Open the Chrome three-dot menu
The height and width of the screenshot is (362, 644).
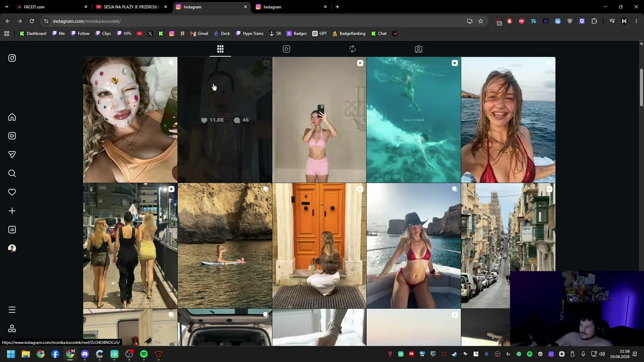coord(636,21)
